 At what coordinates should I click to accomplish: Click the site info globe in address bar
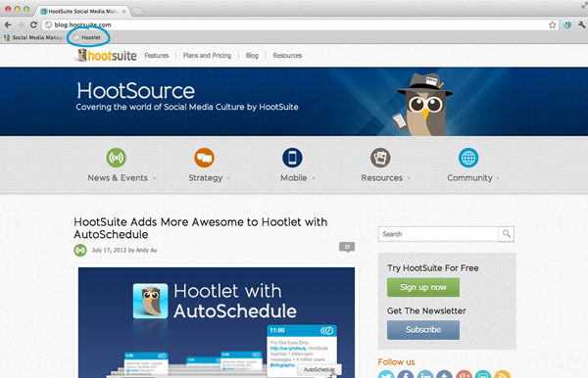pos(48,24)
